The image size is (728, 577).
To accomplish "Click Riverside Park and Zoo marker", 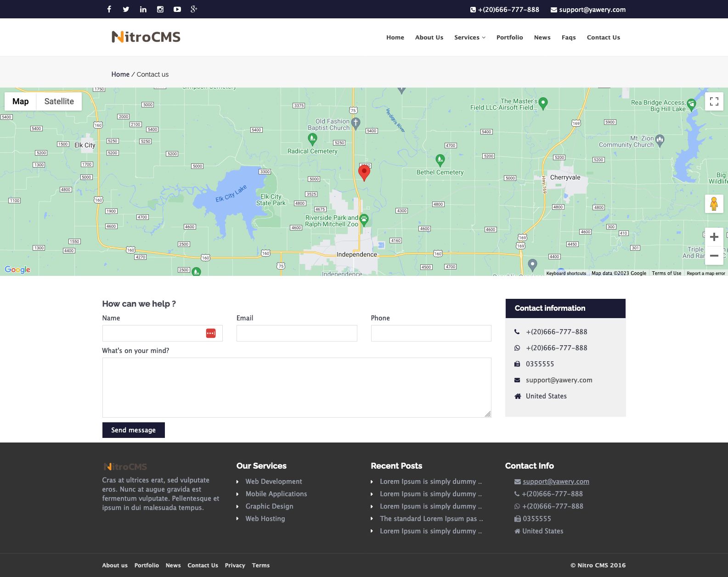I will (x=364, y=219).
